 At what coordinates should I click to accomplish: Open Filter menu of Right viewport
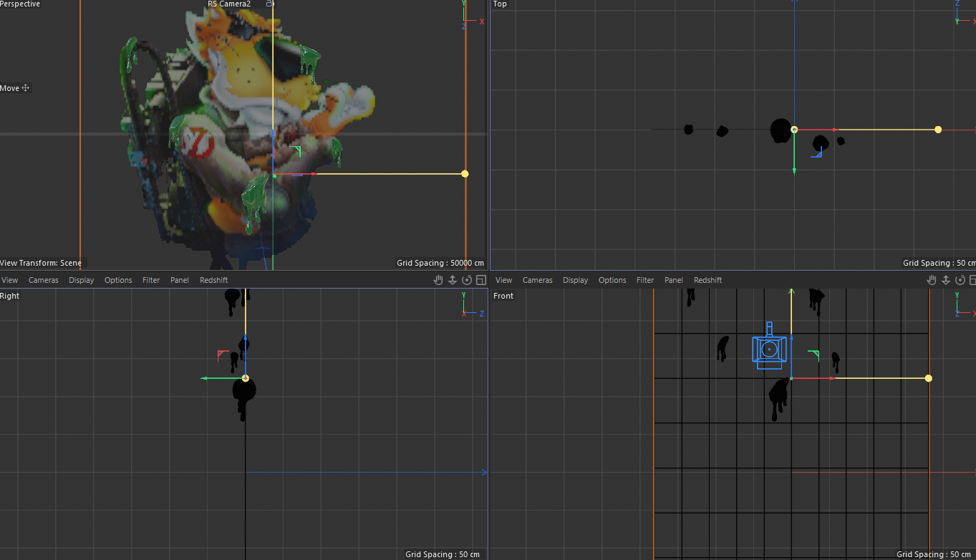pos(151,280)
